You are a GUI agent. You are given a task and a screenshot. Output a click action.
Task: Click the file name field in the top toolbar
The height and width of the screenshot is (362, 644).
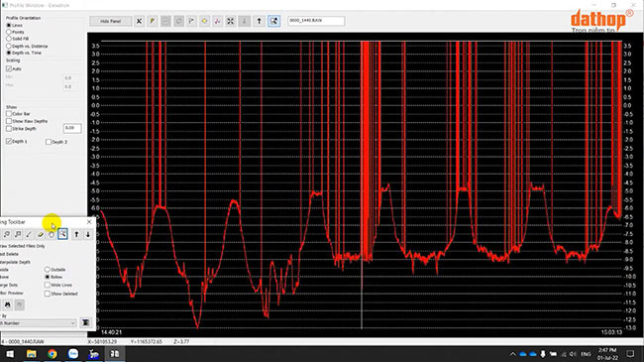pos(316,21)
